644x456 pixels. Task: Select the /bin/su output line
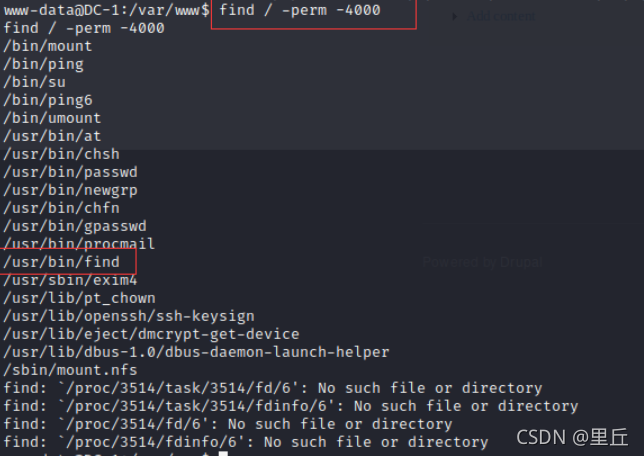(34, 82)
